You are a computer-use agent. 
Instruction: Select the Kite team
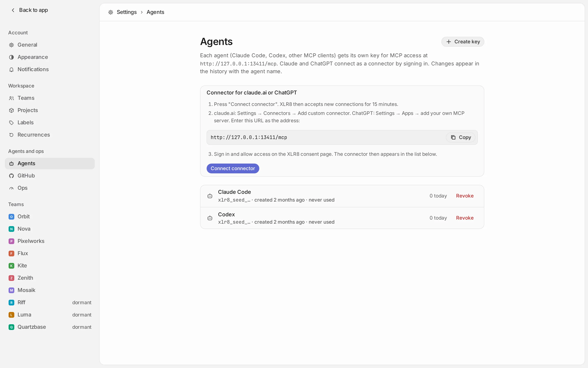[50, 266]
